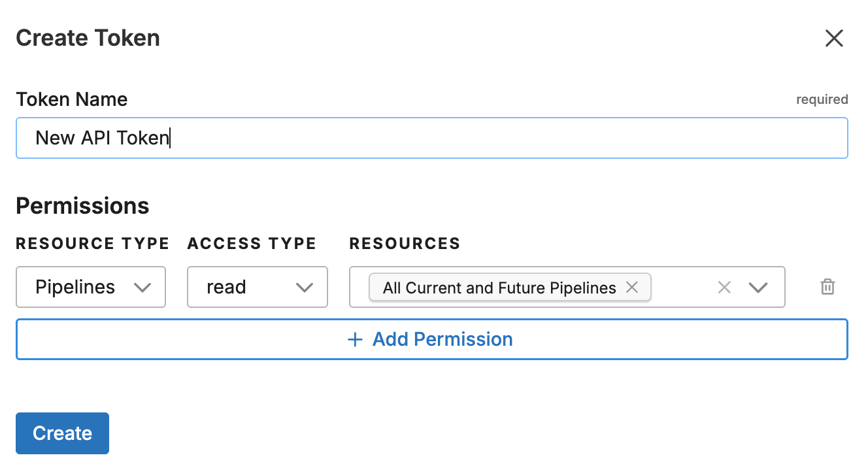
Task: Expand the Access Type dropdown set to read
Action: 257,287
